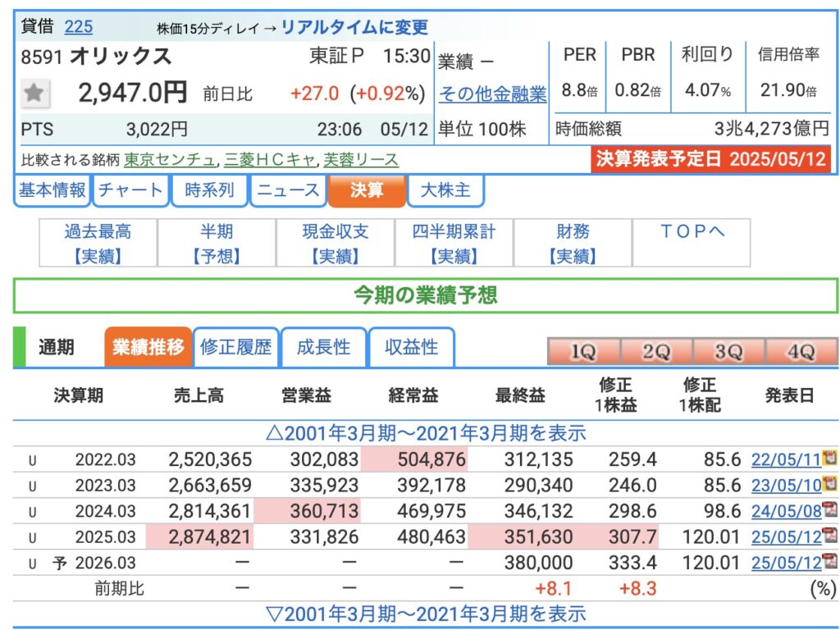Open the その他金融業 sector link
Image resolution: width=840 pixels, height=630 pixels.
[x=492, y=94]
